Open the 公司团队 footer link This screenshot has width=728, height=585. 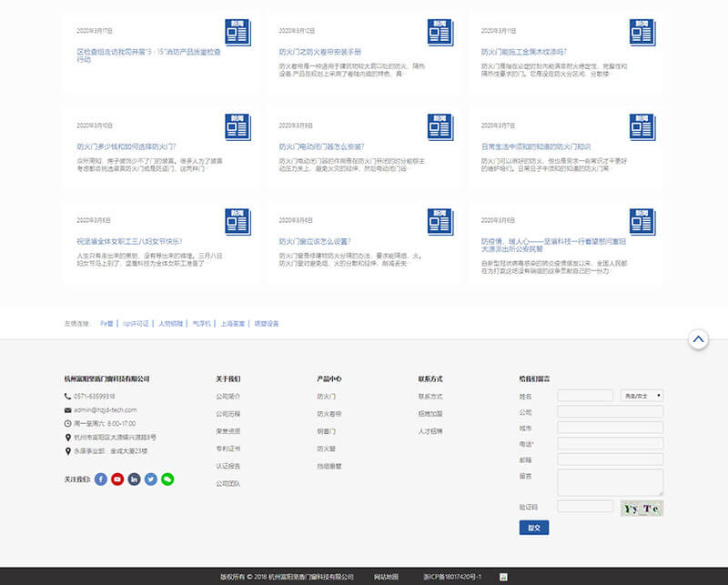[x=228, y=484]
